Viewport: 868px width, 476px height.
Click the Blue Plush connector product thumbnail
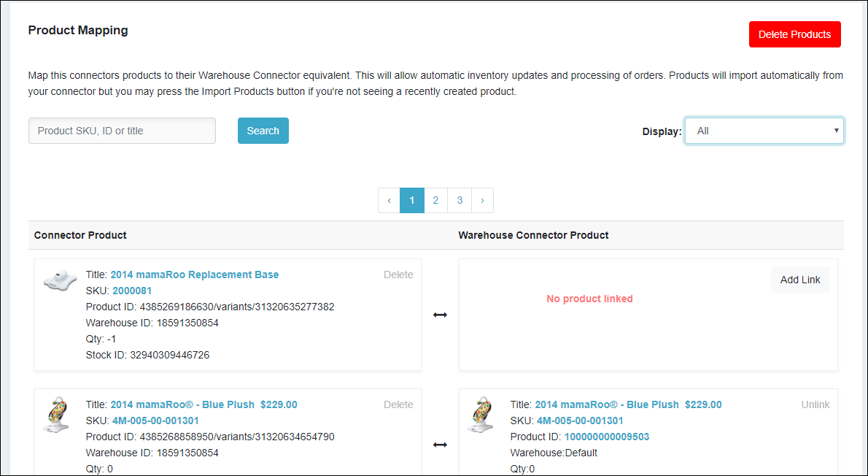click(59, 415)
